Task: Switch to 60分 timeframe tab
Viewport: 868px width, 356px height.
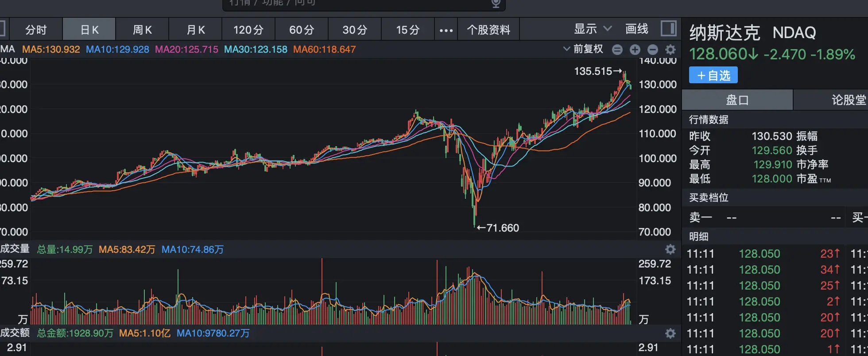Action: (x=302, y=30)
